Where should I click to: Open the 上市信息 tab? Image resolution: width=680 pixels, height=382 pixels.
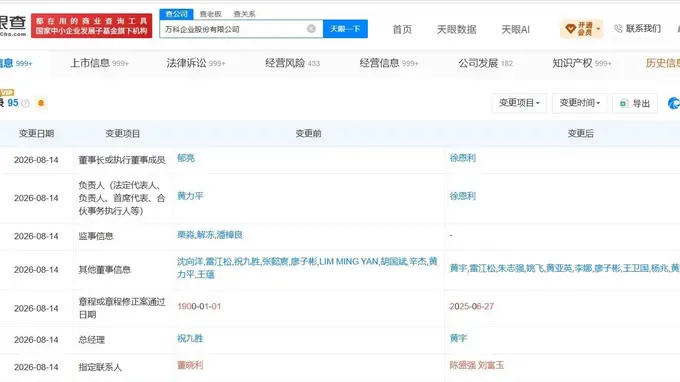pyautogui.click(x=99, y=63)
